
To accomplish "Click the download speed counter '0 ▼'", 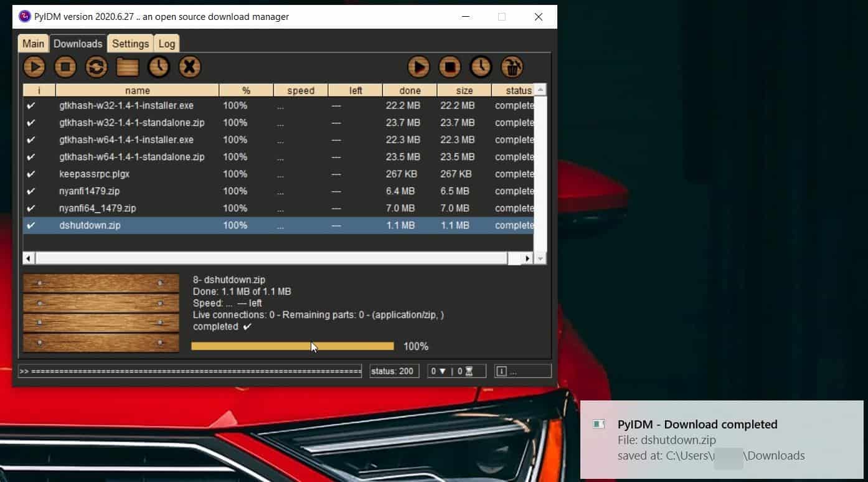I will (438, 371).
